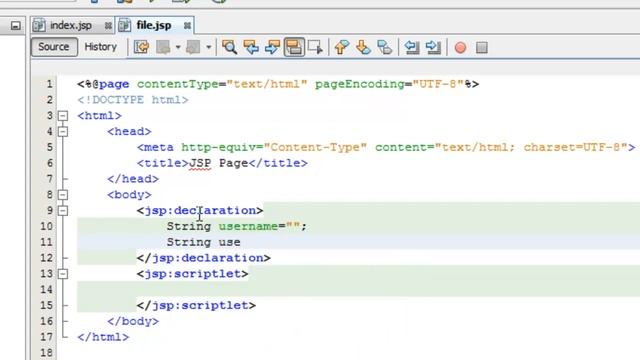Click the pageEncoding attribute on line 1
Viewport: 640px width, 360px height.
(360, 84)
